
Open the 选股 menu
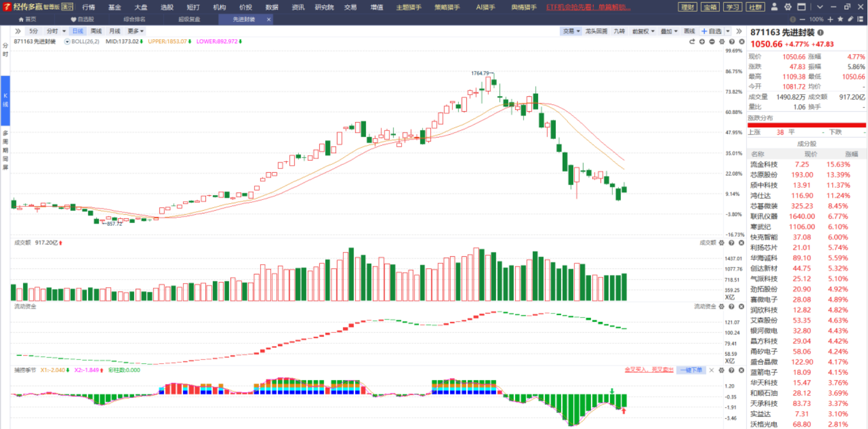[x=167, y=7]
